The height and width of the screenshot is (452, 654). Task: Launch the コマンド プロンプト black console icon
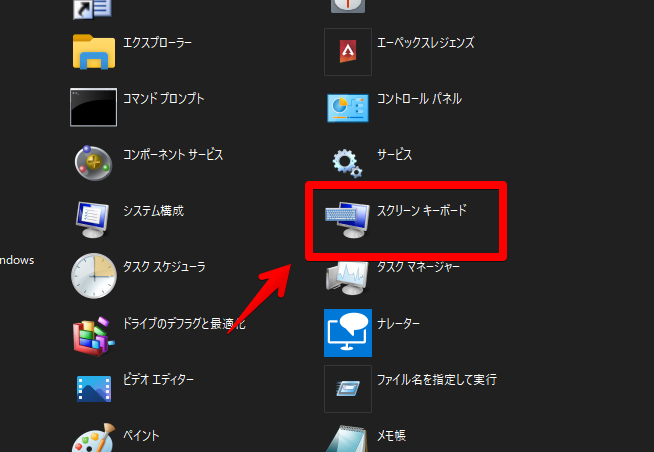(93, 107)
